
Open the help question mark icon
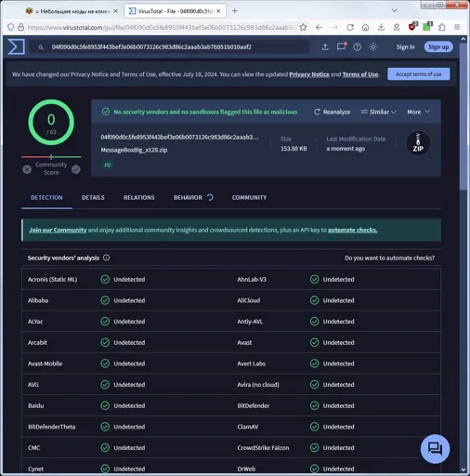358,46
